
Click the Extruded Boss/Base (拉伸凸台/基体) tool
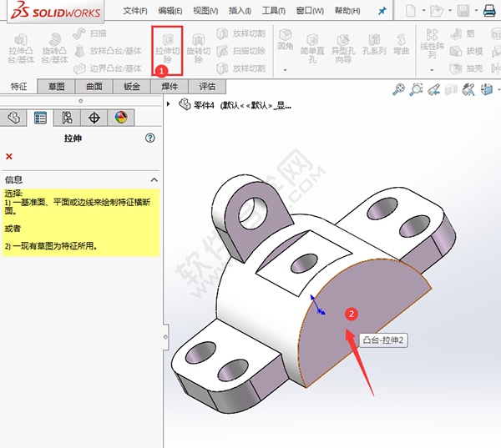pos(21,48)
